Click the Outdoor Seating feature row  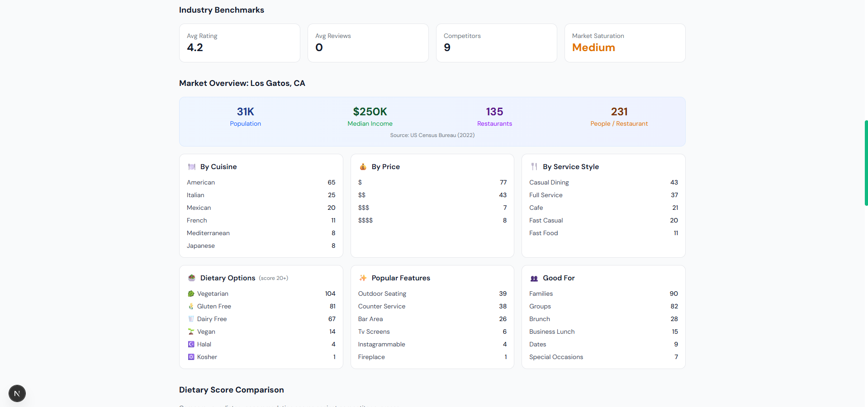click(432, 294)
